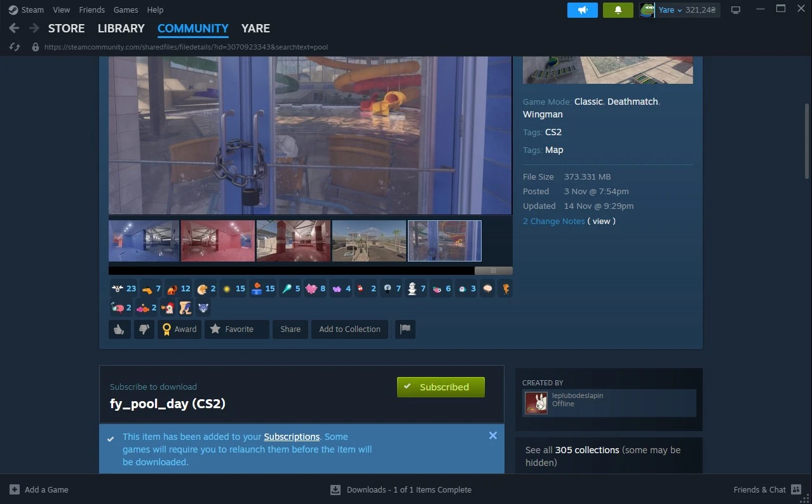Click the Subscriptions link in the notice
812x504 pixels.
click(292, 437)
